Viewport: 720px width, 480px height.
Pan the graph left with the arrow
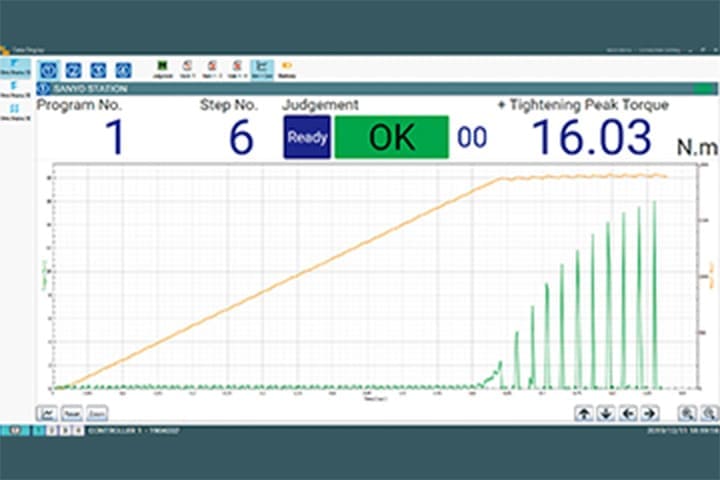pos(628,412)
